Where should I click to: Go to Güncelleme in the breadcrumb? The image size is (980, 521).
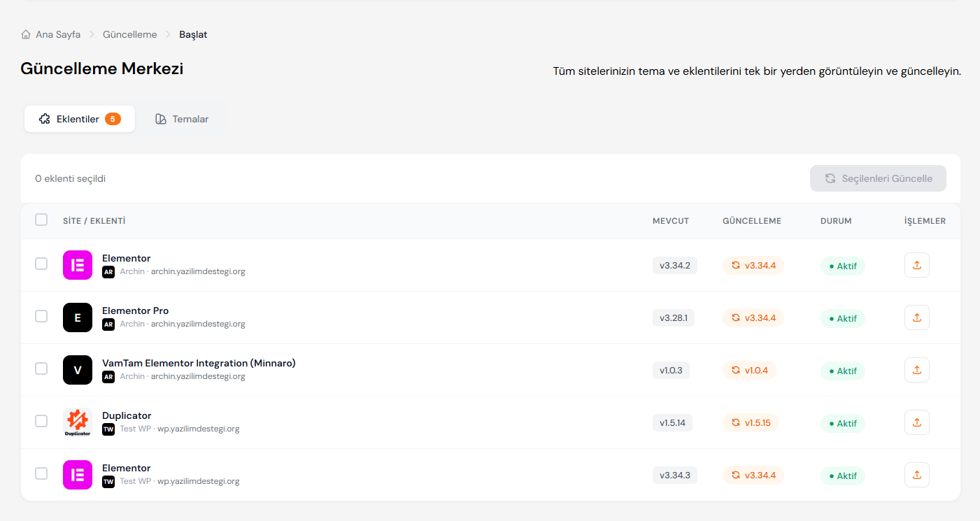[x=129, y=34]
